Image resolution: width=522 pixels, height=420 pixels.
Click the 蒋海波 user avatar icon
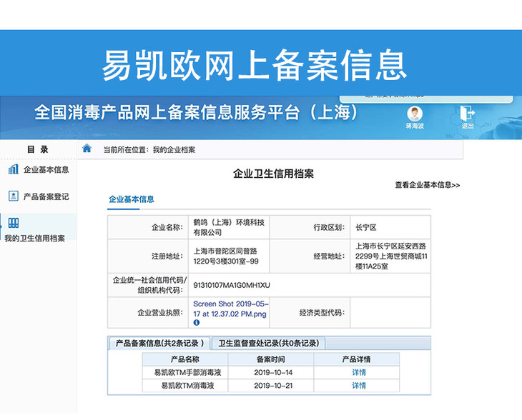tap(415, 113)
